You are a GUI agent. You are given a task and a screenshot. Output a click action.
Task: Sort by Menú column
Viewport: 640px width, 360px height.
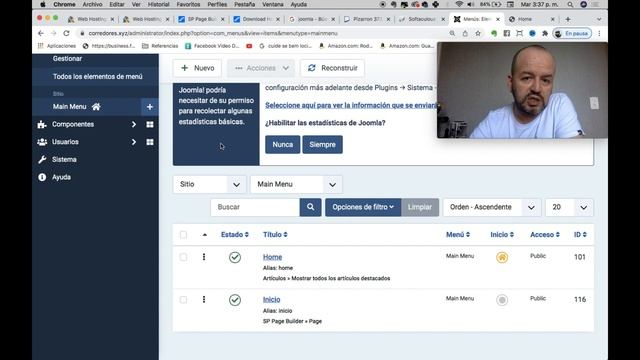click(x=458, y=235)
